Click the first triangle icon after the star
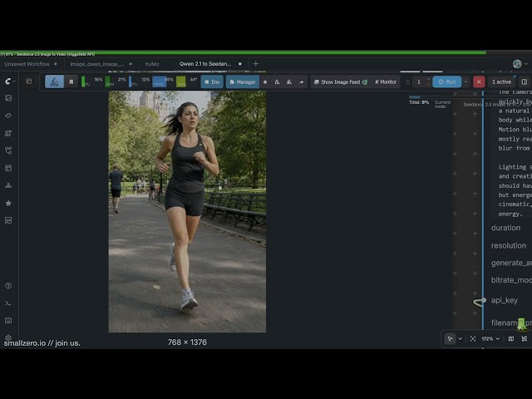The height and width of the screenshot is (399, 532). coord(277,81)
